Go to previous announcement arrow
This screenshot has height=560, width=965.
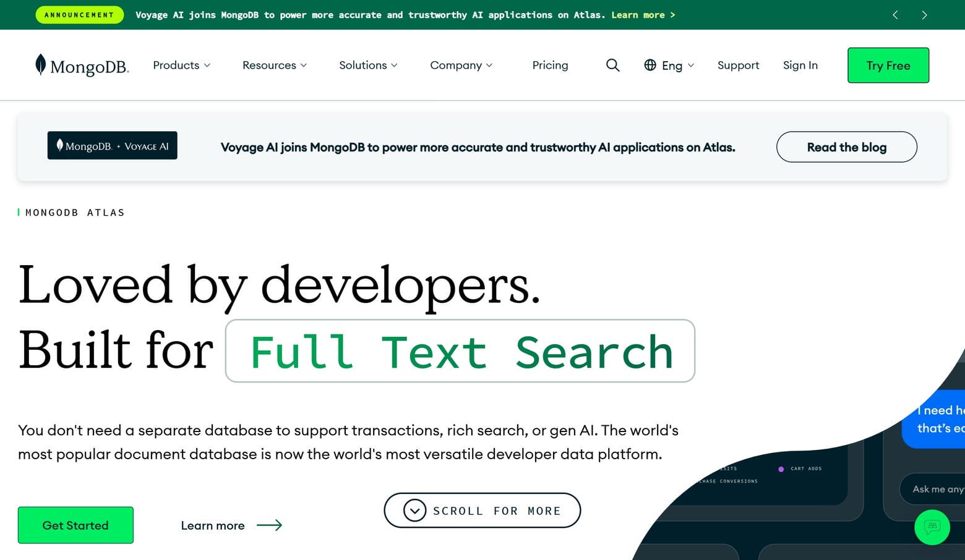tap(895, 15)
